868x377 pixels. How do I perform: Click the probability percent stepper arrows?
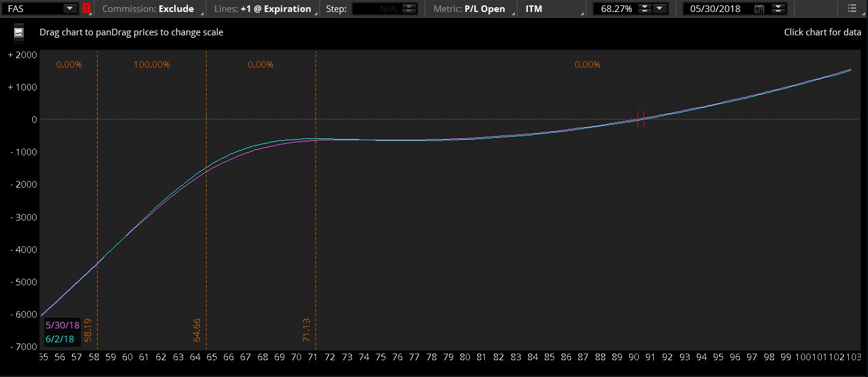click(644, 9)
